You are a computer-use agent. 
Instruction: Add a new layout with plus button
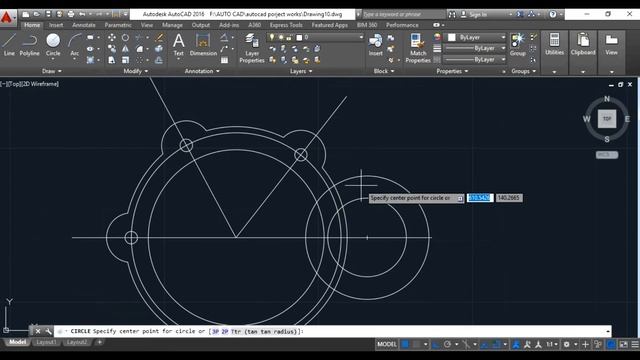(x=100, y=342)
